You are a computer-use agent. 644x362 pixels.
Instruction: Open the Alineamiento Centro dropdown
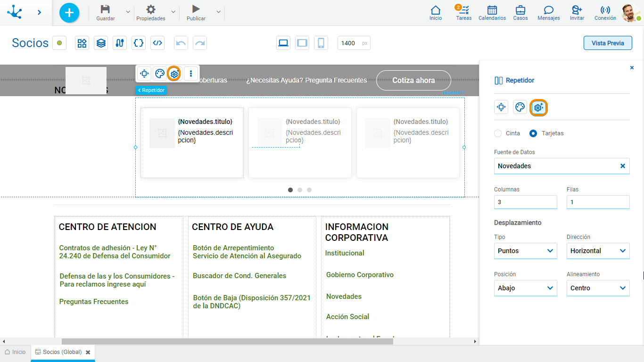pyautogui.click(x=598, y=288)
